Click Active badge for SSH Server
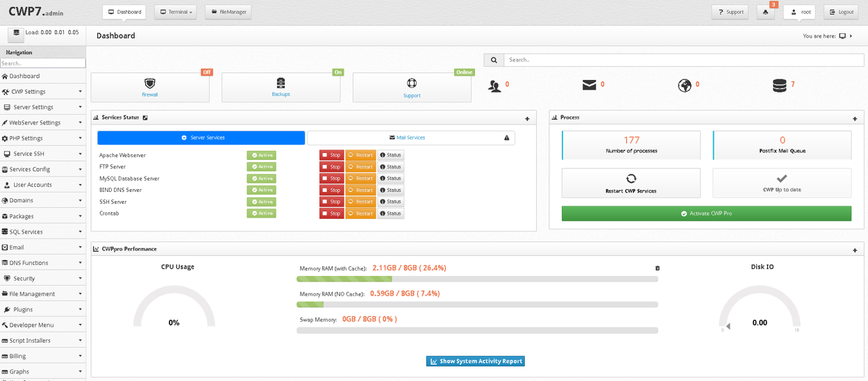Image resolution: width=868 pixels, height=381 pixels. tap(262, 202)
